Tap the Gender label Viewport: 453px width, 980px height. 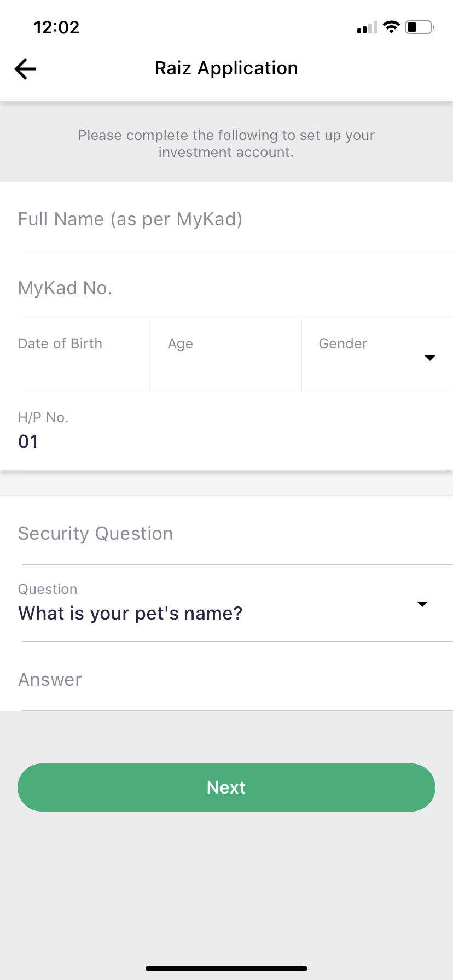pyautogui.click(x=343, y=344)
